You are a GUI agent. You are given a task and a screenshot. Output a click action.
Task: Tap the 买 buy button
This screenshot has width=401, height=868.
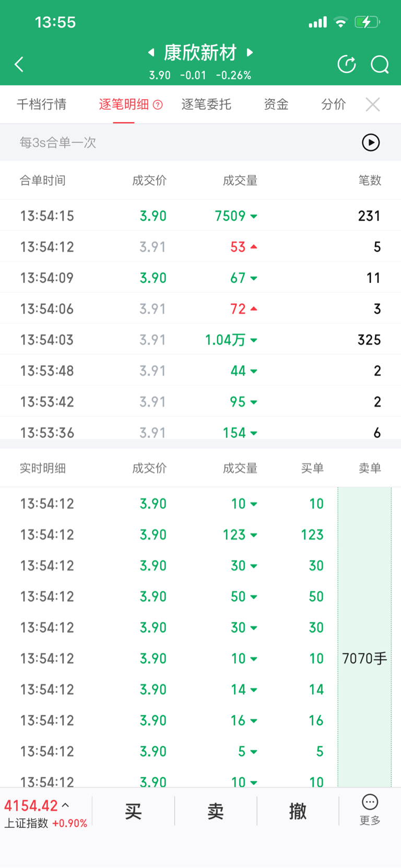[133, 811]
